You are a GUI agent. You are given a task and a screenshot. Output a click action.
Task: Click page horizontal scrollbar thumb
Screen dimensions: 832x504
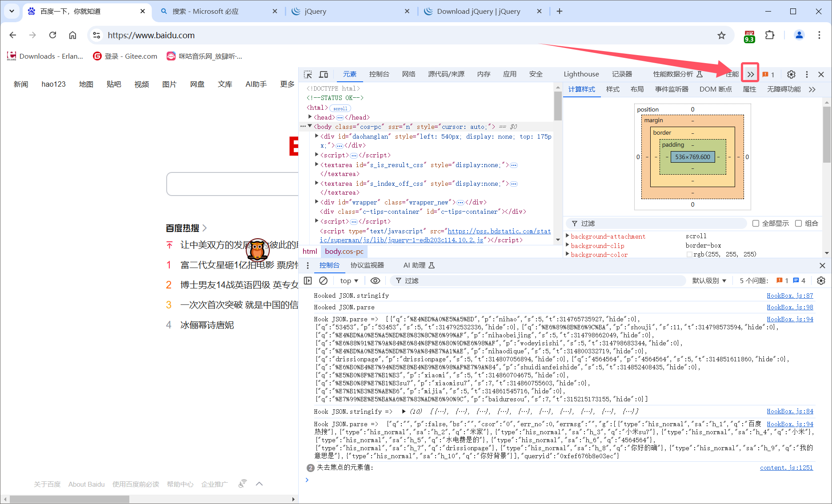click(x=69, y=499)
